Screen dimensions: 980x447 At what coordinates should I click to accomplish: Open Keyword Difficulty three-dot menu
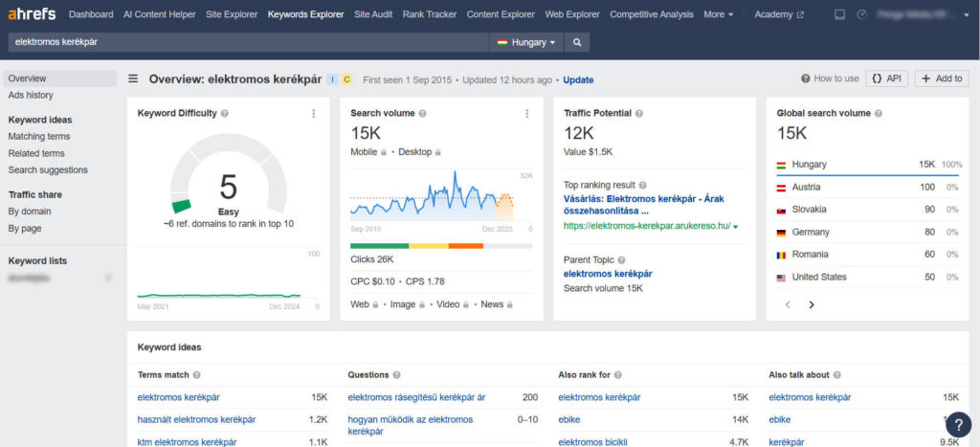313,114
